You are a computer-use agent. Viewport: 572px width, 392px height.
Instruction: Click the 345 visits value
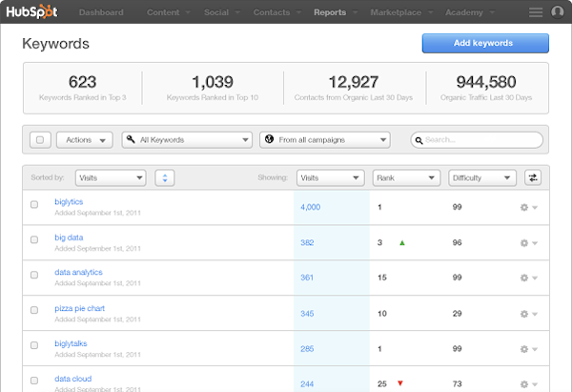(307, 314)
